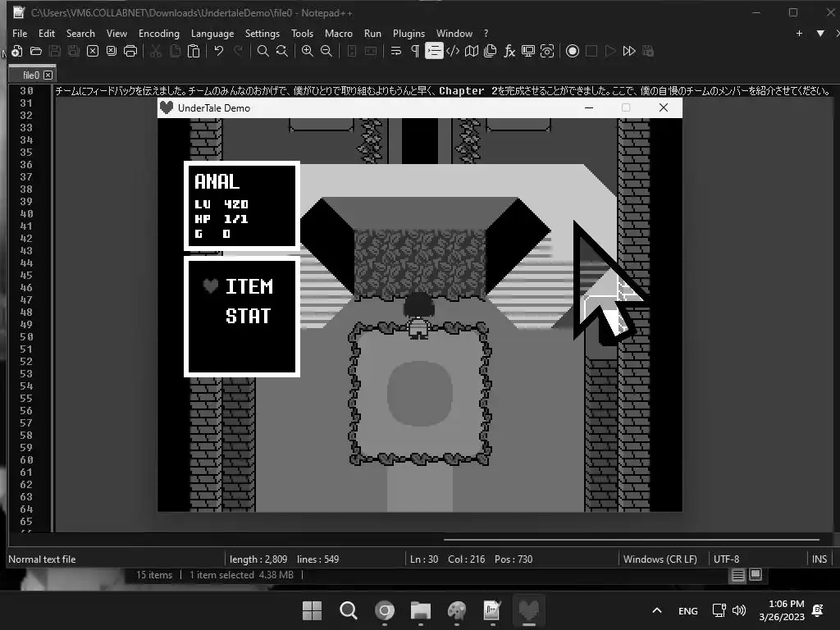Toggle show all characters pilcrow icon
The width and height of the screenshot is (840, 630).
414,51
